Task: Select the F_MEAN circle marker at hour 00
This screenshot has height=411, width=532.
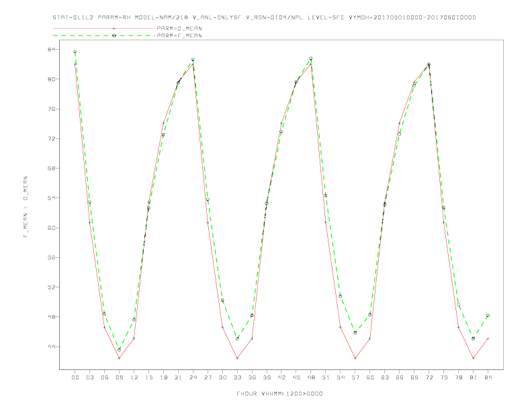Action: pyautogui.click(x=75, y=52)
